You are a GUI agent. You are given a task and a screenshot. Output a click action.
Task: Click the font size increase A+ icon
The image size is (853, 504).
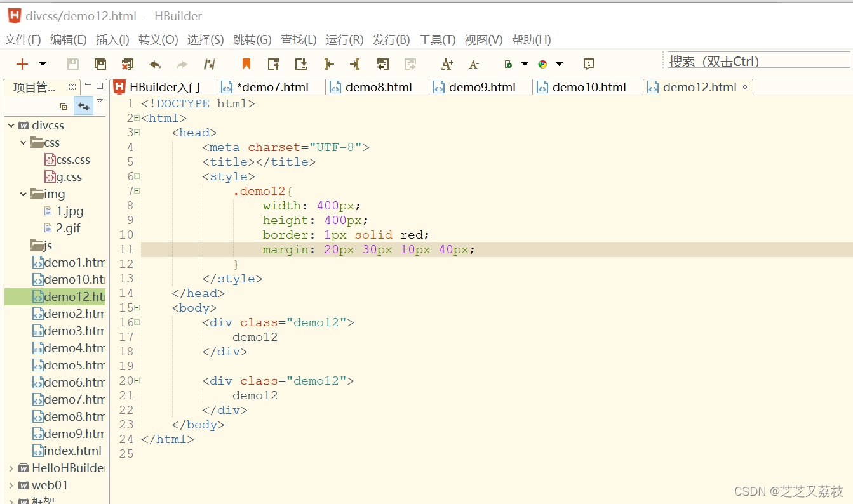click(447, 63)
